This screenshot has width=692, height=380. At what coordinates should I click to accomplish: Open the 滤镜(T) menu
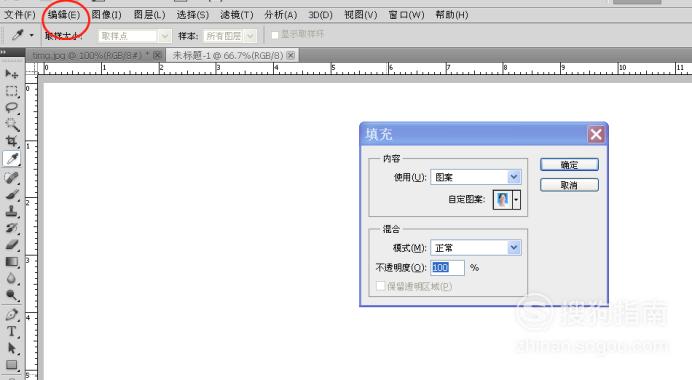coord(237,15)
